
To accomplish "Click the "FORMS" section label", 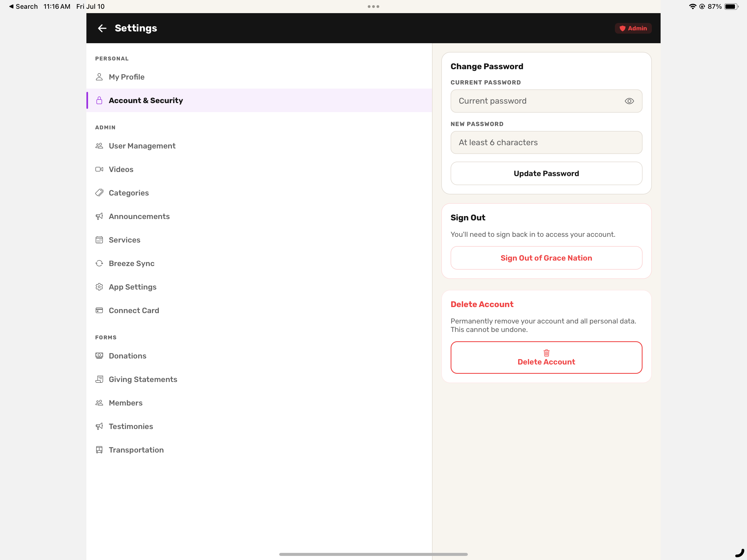I will [106, 337].
